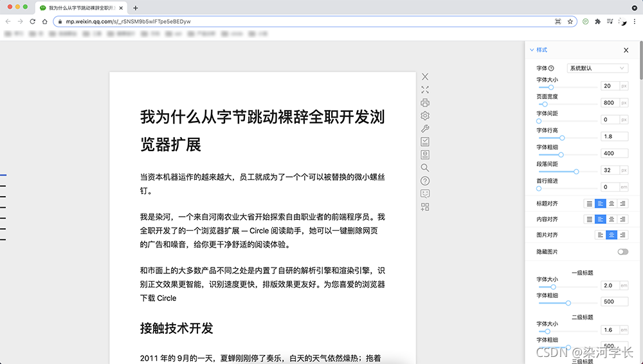Click the green Circle extension icon
The height and width of the screenshot is (364, 643).
point(586,21)
